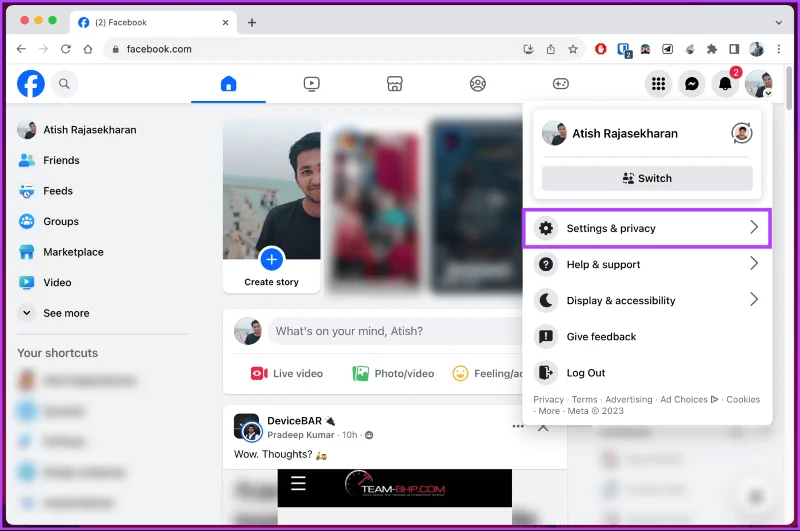Image resolution: width=800 pixels, height=531 pixels.
Task: Click the red Opera-style extension icon
Action: 601,49
